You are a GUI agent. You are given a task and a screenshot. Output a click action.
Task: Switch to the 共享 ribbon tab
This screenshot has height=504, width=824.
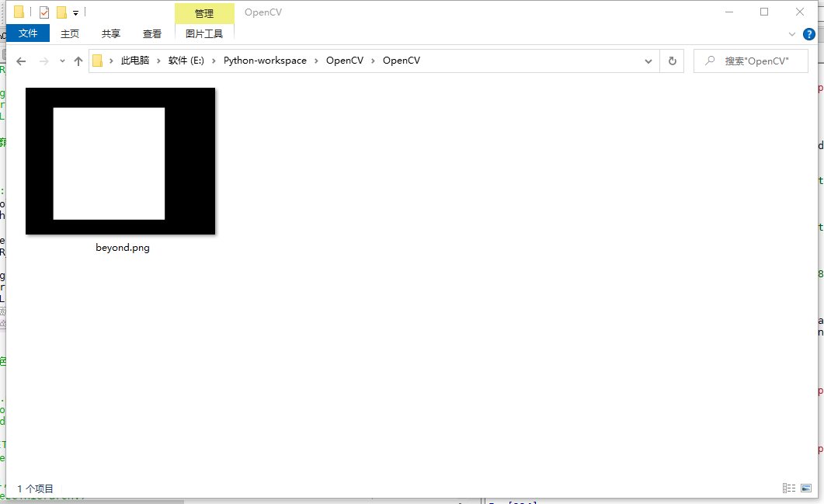pyautogui.click(x=111, y=33)
